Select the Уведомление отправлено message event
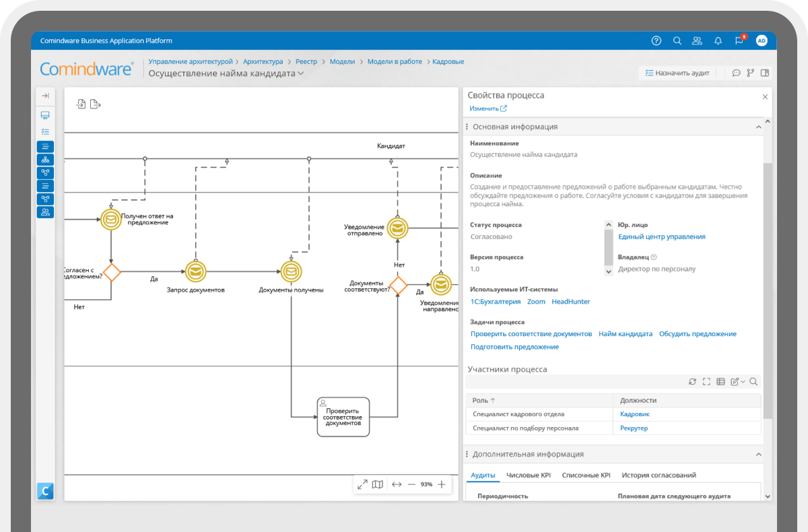This screenshot has width=808, height=532. pyautogui.click(x=398, y=228)
